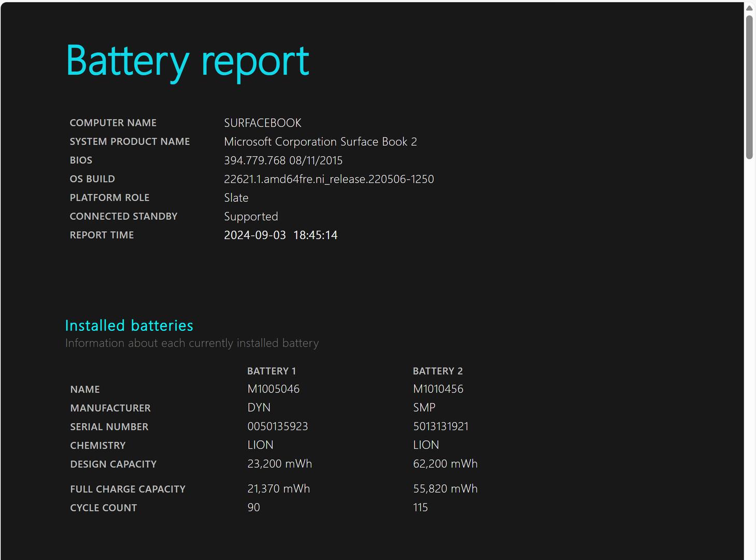Select cycle count 90
Viewport: 756px width, 560px height.
tap(254, 507)
